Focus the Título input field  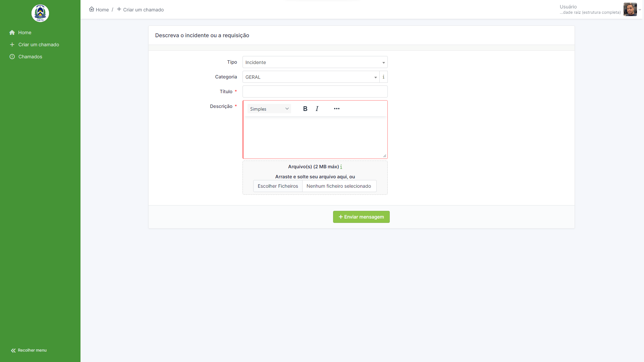[x=315, y=92]
